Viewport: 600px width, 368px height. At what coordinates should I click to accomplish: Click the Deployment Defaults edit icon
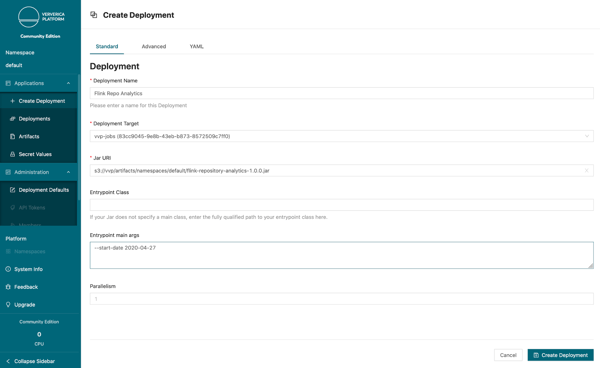(12, 190)
